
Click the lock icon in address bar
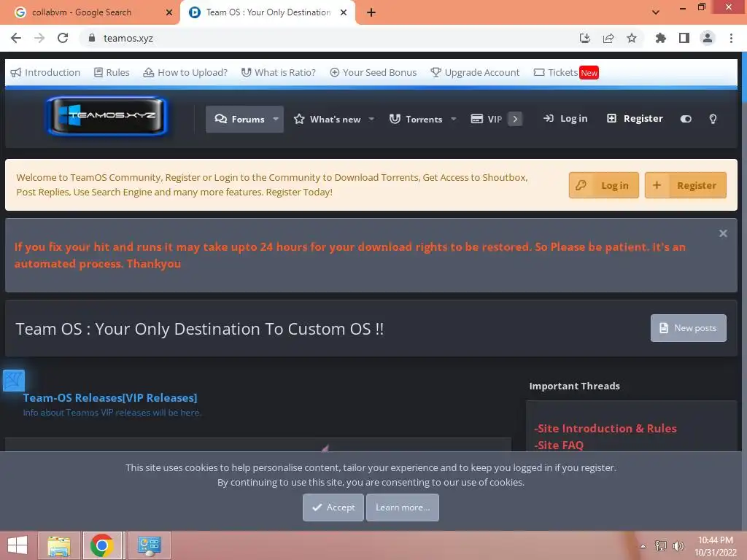coord(92,38)
